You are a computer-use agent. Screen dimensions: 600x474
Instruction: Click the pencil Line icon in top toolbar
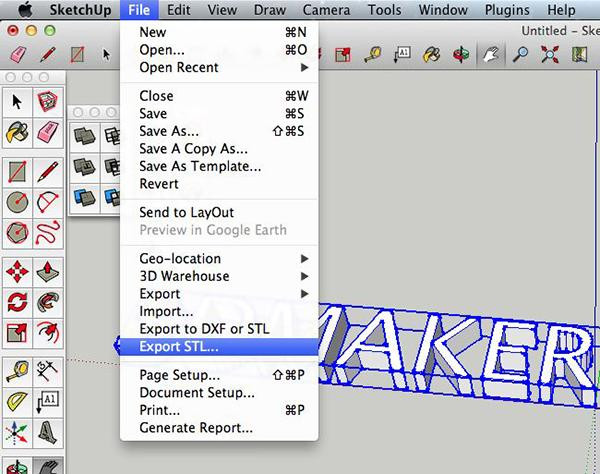tap(48, 54)
